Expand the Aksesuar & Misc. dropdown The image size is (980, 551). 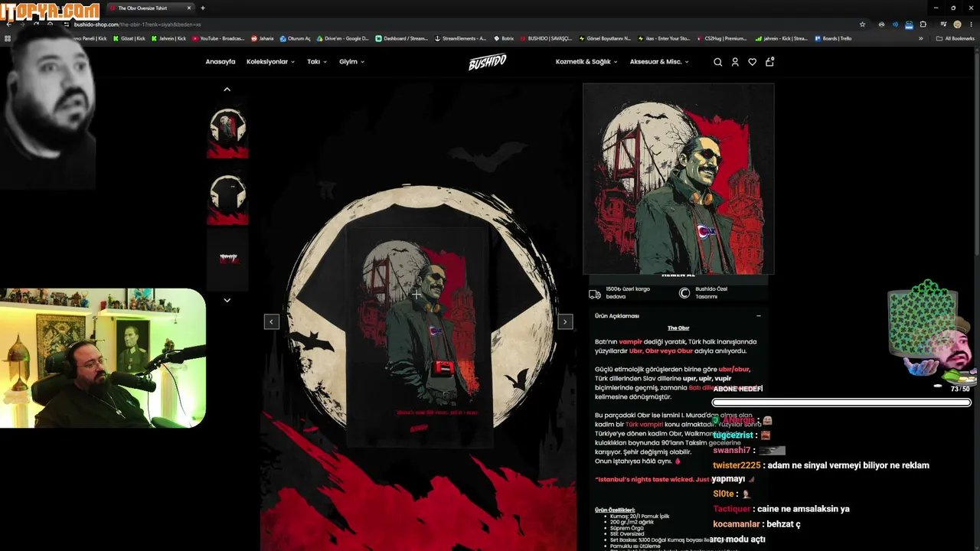click(x=659, y=62)
